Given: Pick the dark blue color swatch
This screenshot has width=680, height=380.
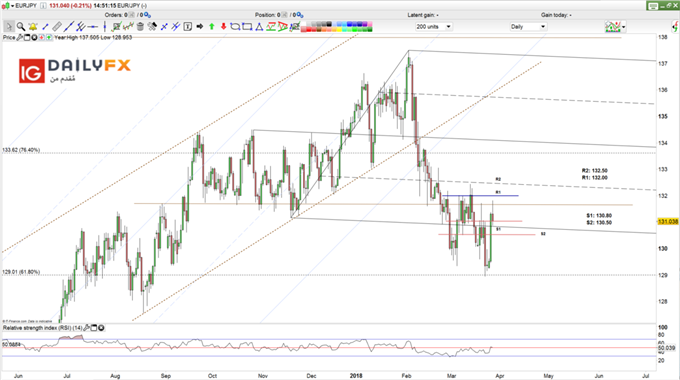Looking at the screenshot, I should click(x=360, y=24).
